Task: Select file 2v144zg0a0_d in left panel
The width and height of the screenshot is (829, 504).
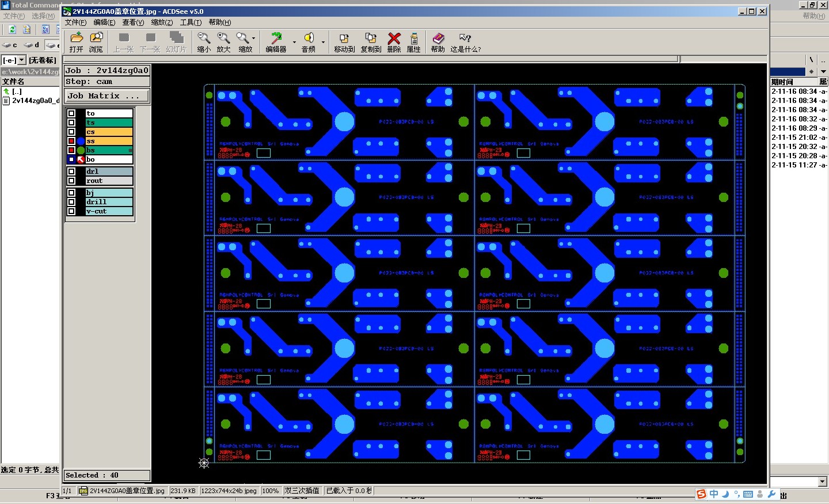Action: coord(31,101)
